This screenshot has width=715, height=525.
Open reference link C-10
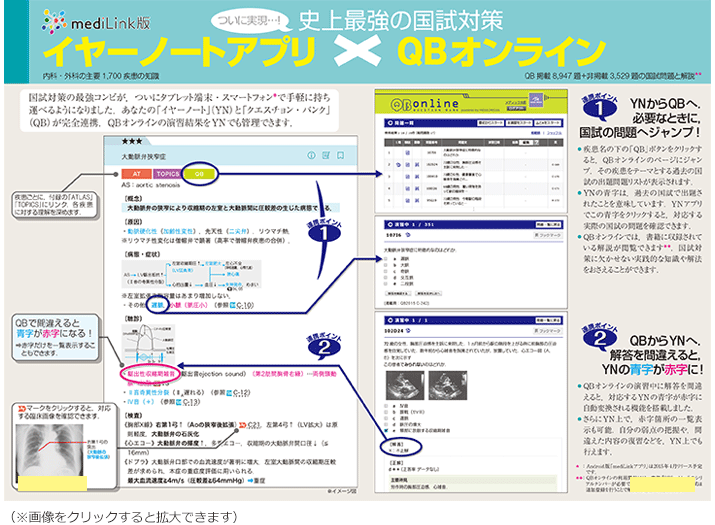tap(243, 305)
